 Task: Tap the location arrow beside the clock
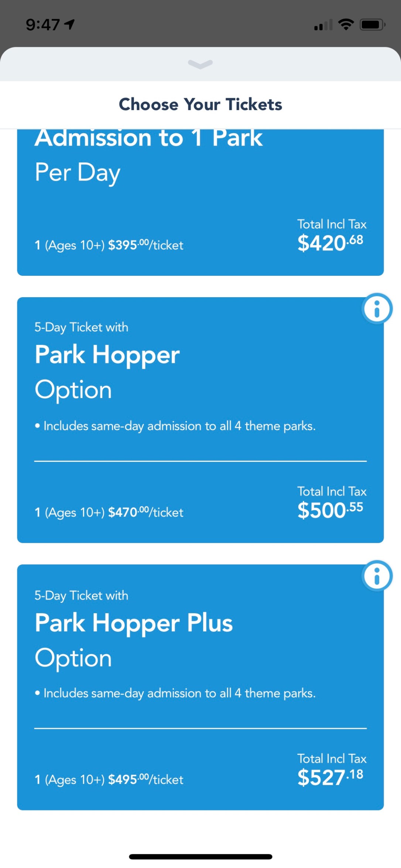coord(69,24)
